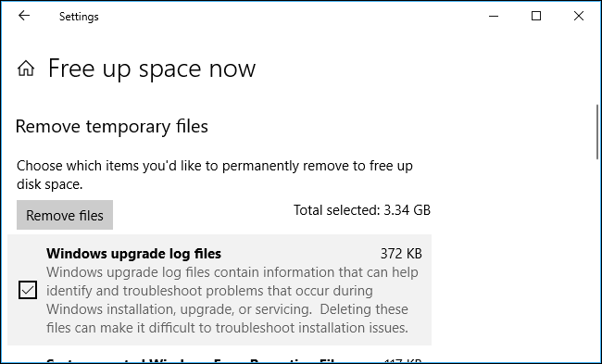The height and width of the screenshot is (364, 602).
Task: Close the Settings window
Action: pyautogui.click(x=579, y=16)
